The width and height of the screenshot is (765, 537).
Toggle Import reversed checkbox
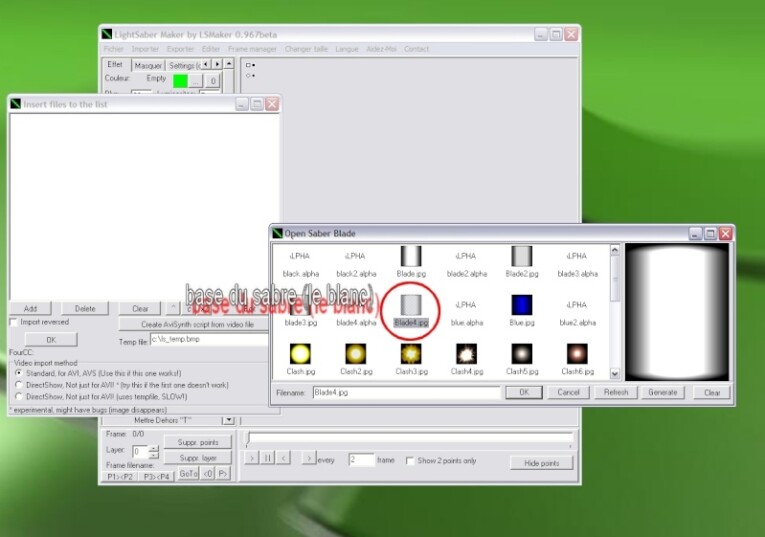[x=14, y=322]
